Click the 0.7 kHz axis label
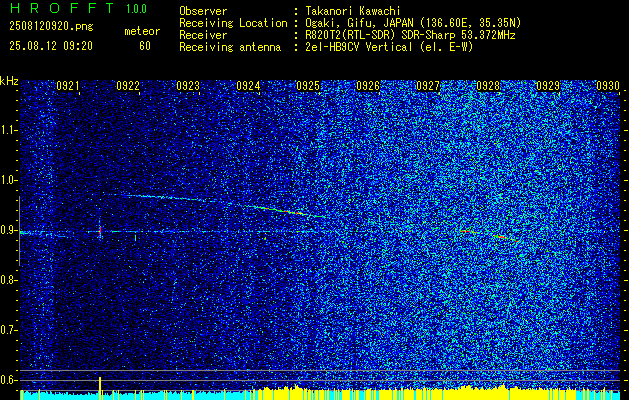The image size is (629, 400). click(8, 330)
